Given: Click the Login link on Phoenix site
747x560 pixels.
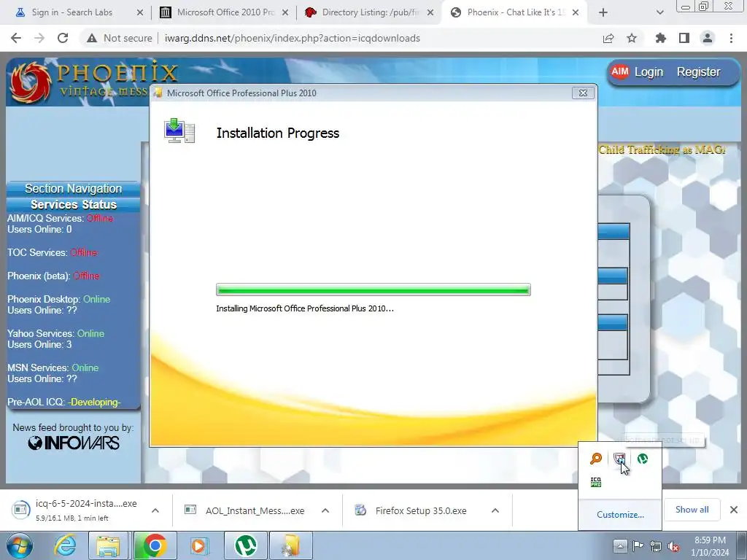Looking at the screenshot, I should pyautogui.click(x=649, y=72).
